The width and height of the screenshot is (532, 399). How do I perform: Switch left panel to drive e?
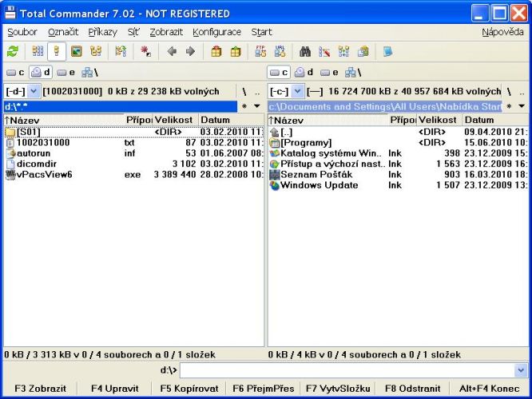click(66, 72)
